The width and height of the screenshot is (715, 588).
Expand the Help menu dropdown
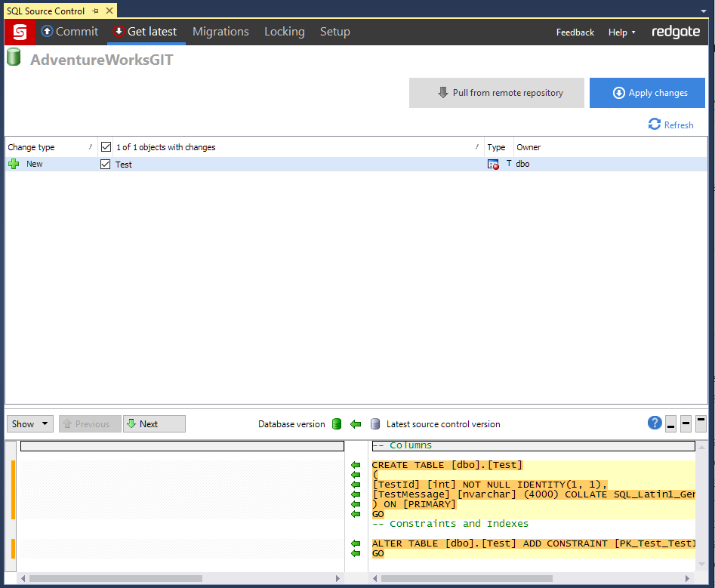point(621,32)
